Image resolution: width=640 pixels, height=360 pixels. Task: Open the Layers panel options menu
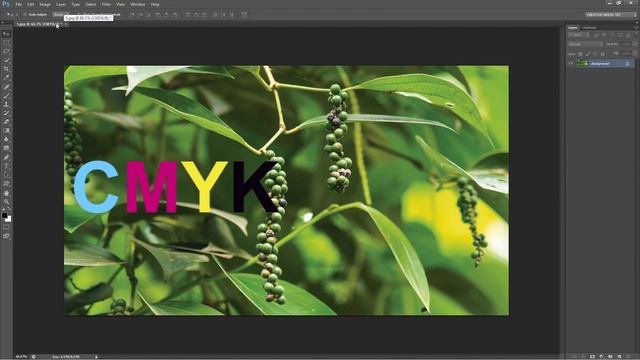click(x=635, y=27)
